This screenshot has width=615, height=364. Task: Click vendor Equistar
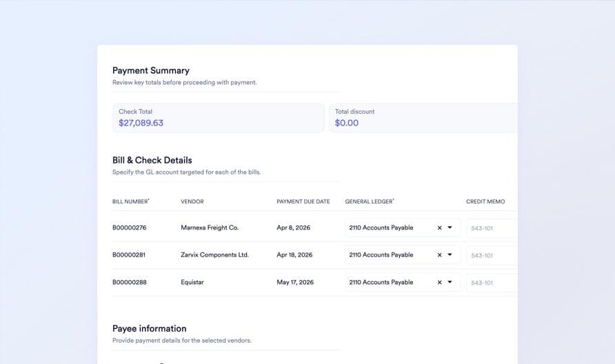tap(192, 282)
